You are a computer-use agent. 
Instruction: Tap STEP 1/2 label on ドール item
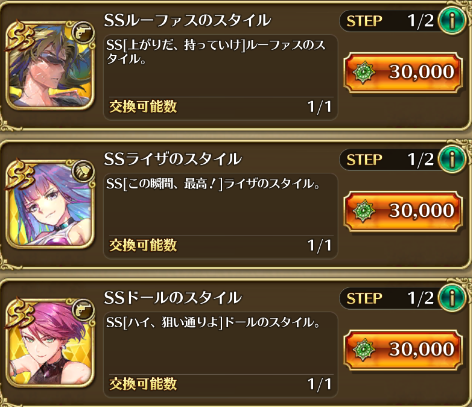pyautogui.click(x=389, y=298)
